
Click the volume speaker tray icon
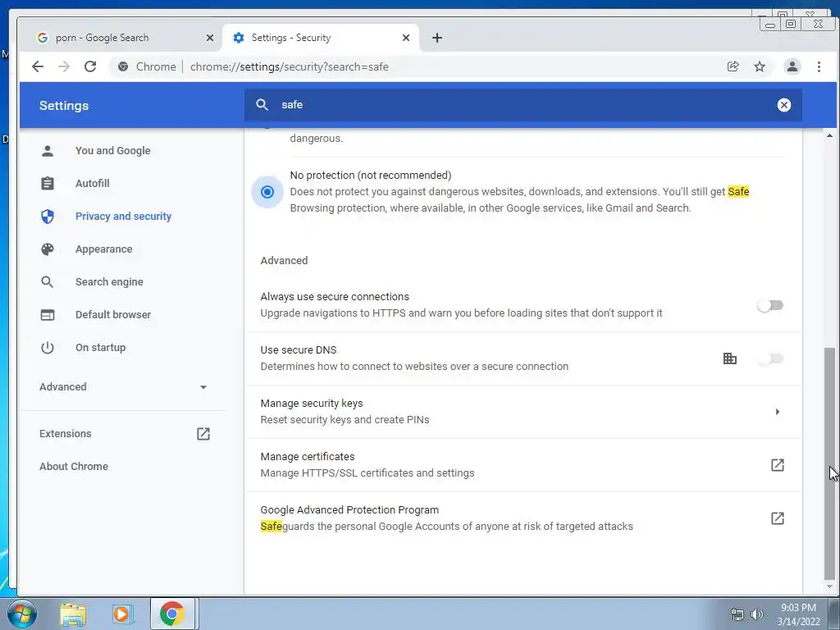pyautogui.click(x=757, y=614)
